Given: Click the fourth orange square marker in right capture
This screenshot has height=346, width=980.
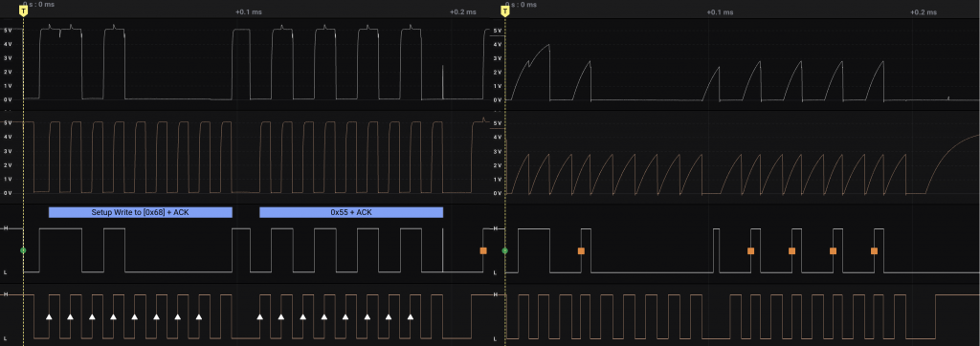Looking at the screenshot, I should point(833,250).
